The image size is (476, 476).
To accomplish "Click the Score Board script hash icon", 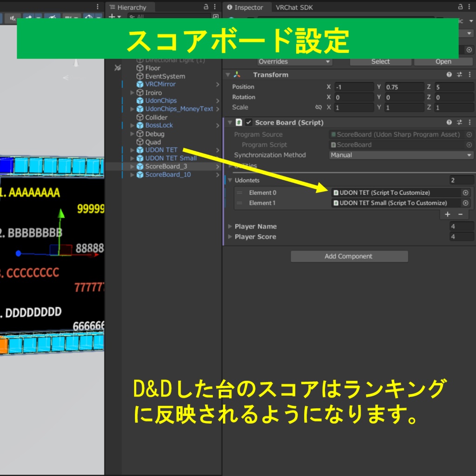I will pyautogui.click(x=239, y=122).
